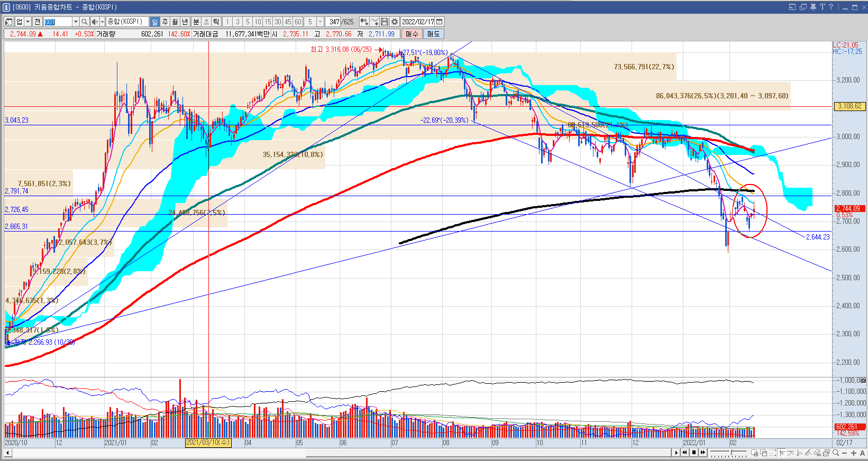Choose interval preset 10
The width and height of the screenshot is (868, 461).
pos(258,22)
